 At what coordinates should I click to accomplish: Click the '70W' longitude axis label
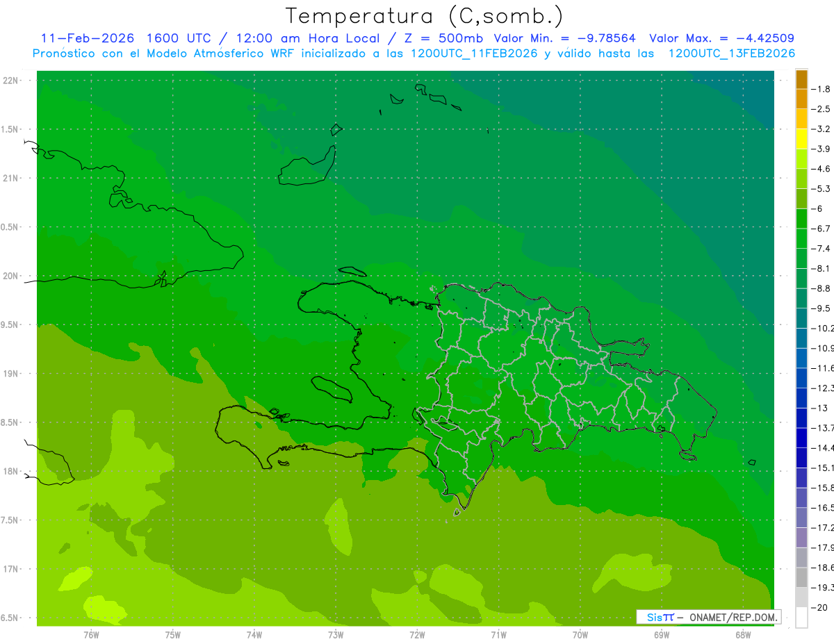(580, 635)
